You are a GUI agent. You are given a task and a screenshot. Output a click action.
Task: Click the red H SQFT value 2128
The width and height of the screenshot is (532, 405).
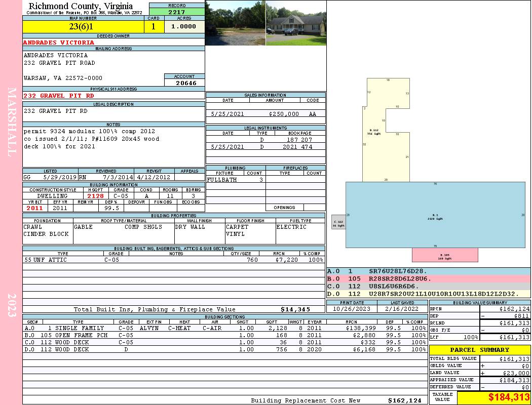click(95, 196)
